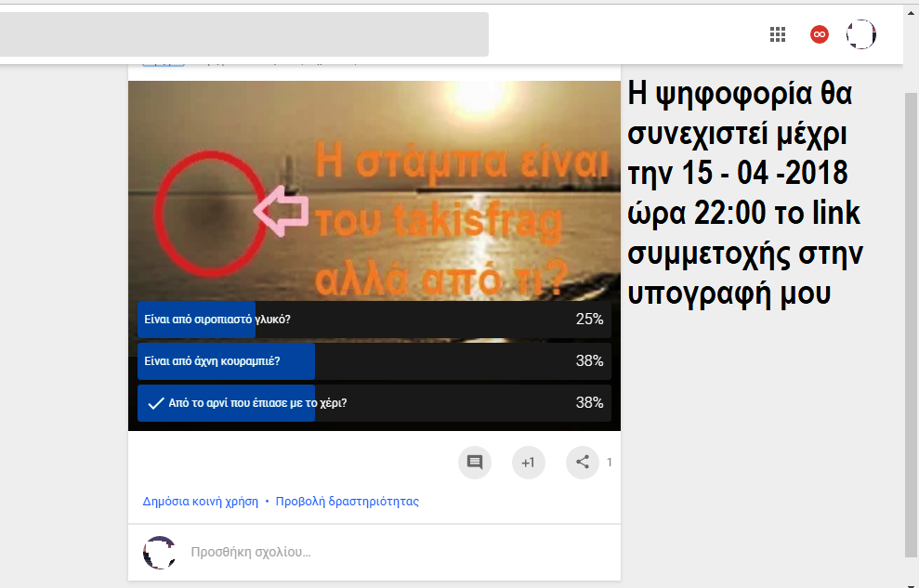Image resolution: width=919 pixels, height=588 pixels.
Task: Click the pink arrow in the poll photo
Action: click(282, 213)
